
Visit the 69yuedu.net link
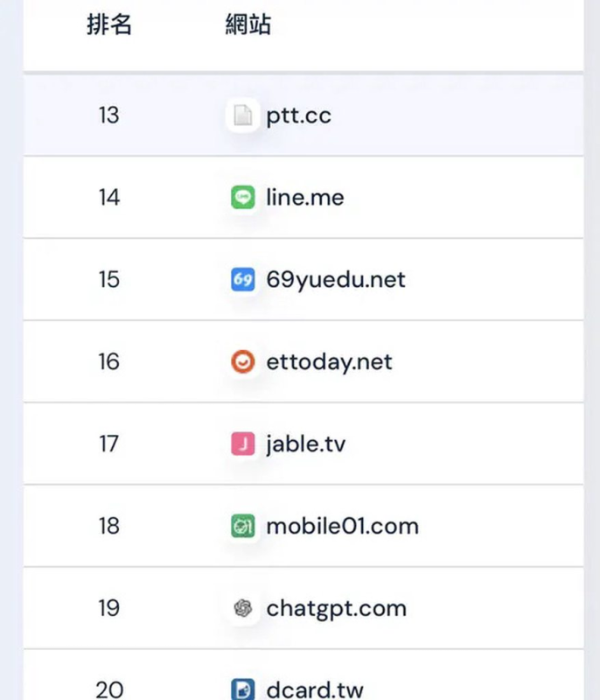coord(336,280)
